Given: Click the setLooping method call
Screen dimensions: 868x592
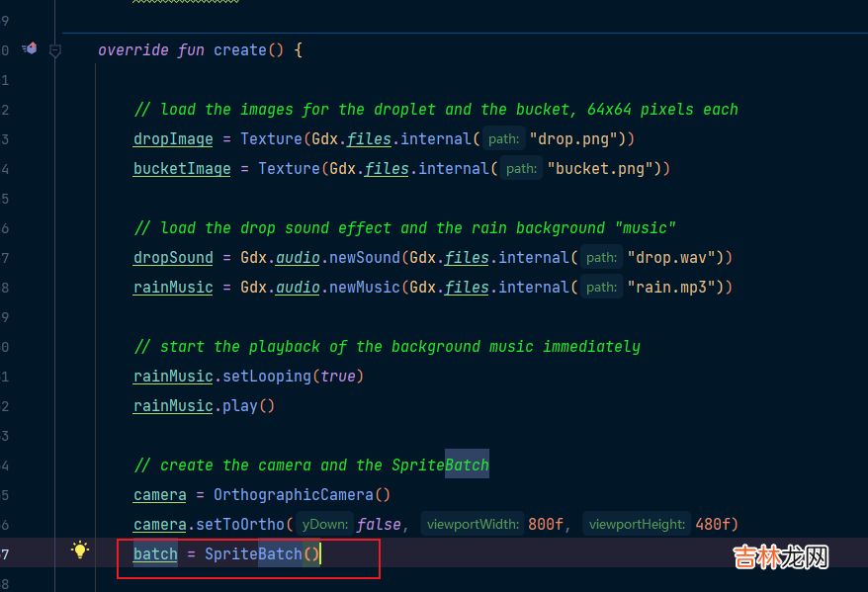Looking at the screenshot, I should click(x=257, y=376).
